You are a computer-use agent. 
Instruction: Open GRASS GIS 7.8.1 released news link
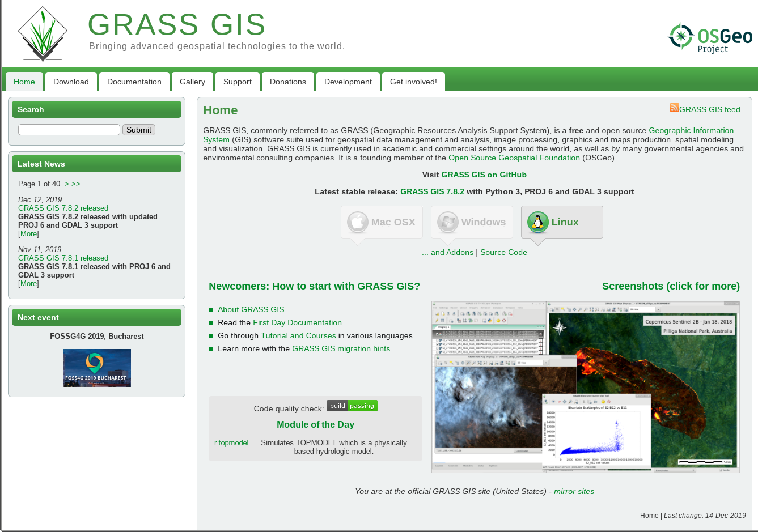63,258
